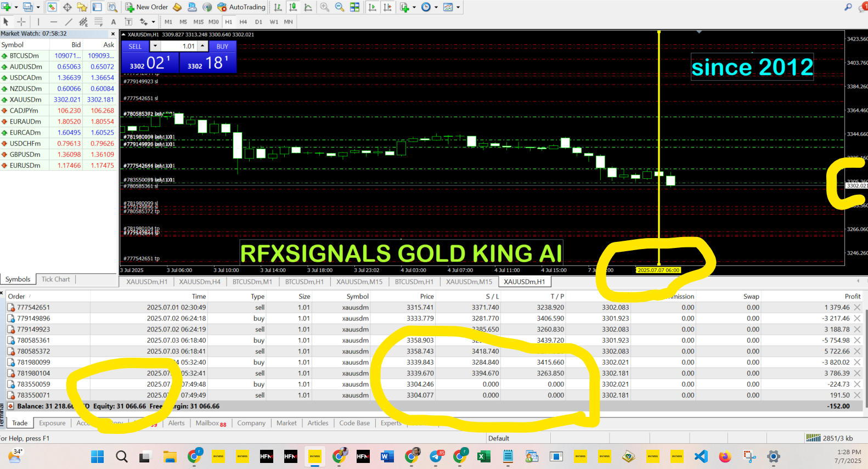Toggle the Terminal panel icon
The image size is (868, 469).
pos(97,7)
